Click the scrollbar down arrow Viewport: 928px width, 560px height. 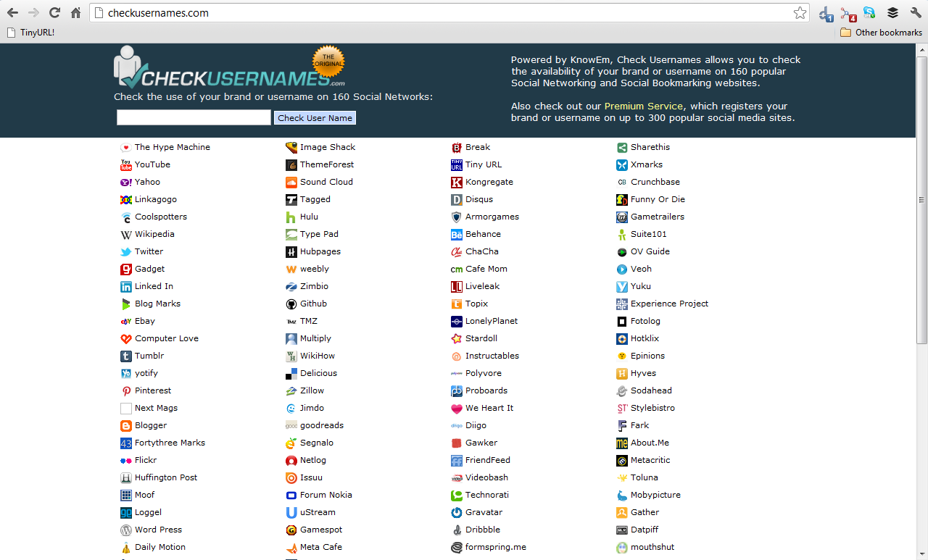(921, 555)
